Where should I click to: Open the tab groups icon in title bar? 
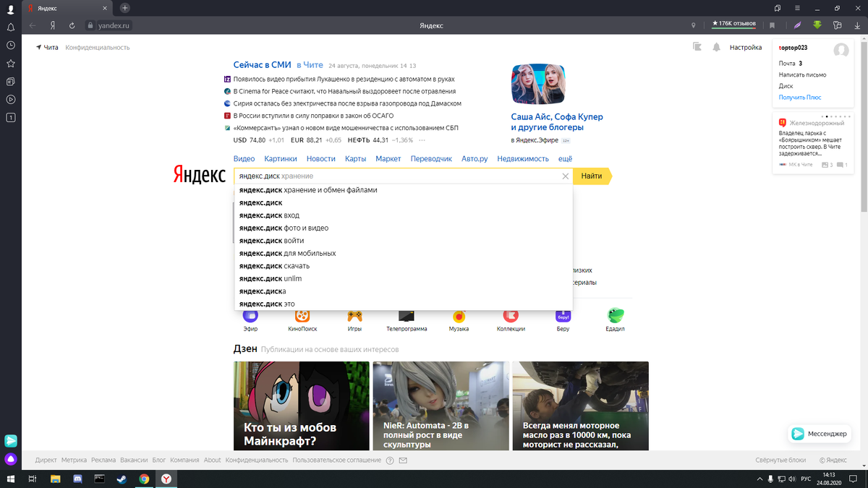tap(778, 8)
